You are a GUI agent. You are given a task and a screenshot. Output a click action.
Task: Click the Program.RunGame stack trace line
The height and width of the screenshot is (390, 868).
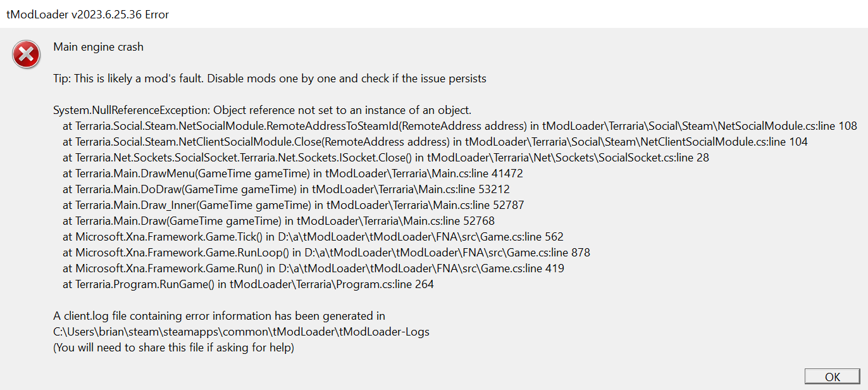point(247,284)
